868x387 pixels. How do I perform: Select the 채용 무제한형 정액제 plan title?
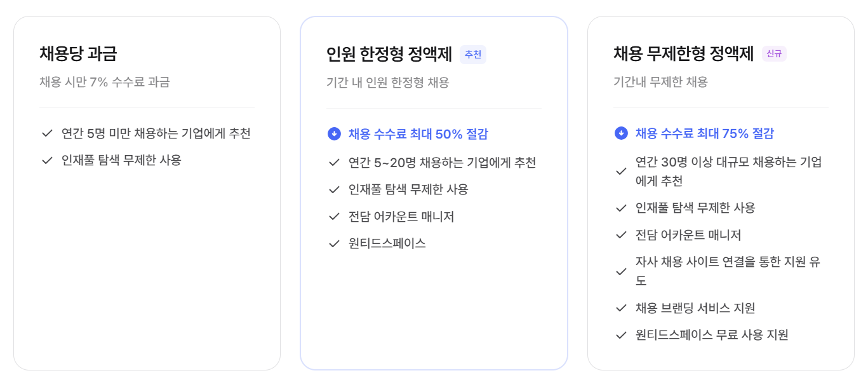point(683,53)
